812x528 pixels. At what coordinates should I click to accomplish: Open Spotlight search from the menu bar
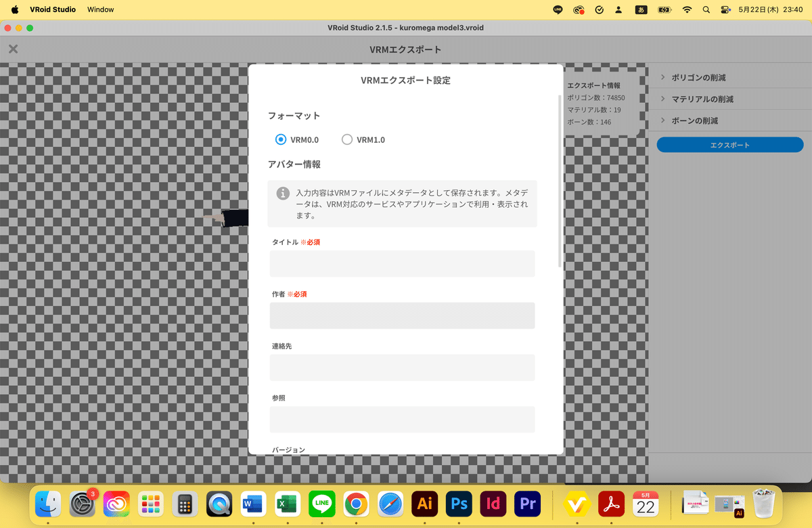click(x=706, y=9)
